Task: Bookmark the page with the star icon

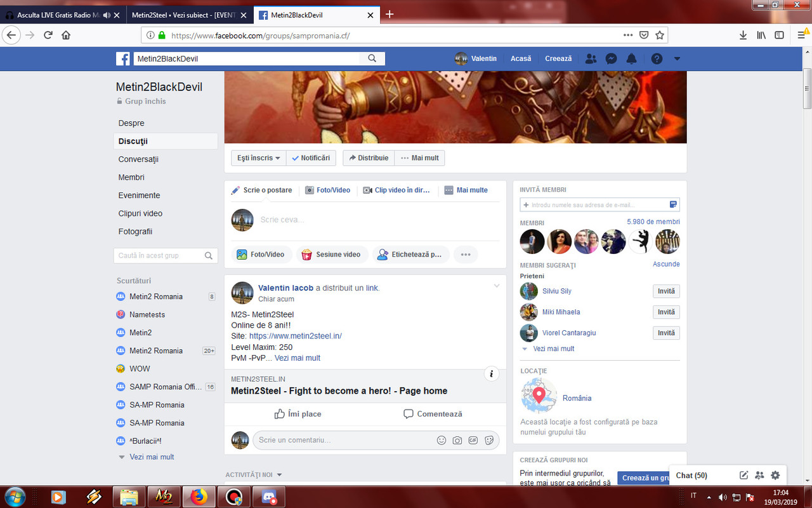Action: coord(660,35)
